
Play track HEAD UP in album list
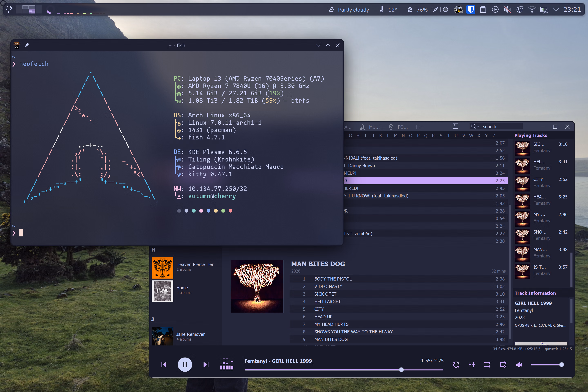coord(399,316)
